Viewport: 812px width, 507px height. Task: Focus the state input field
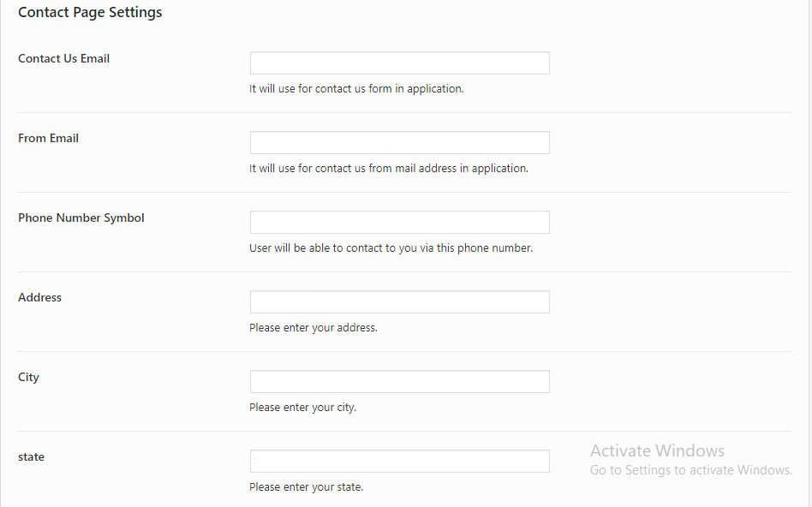(399, 462)
